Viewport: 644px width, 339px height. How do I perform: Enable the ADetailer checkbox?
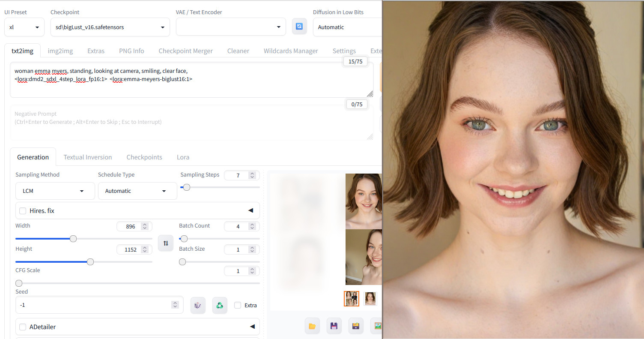coord(23,327)
